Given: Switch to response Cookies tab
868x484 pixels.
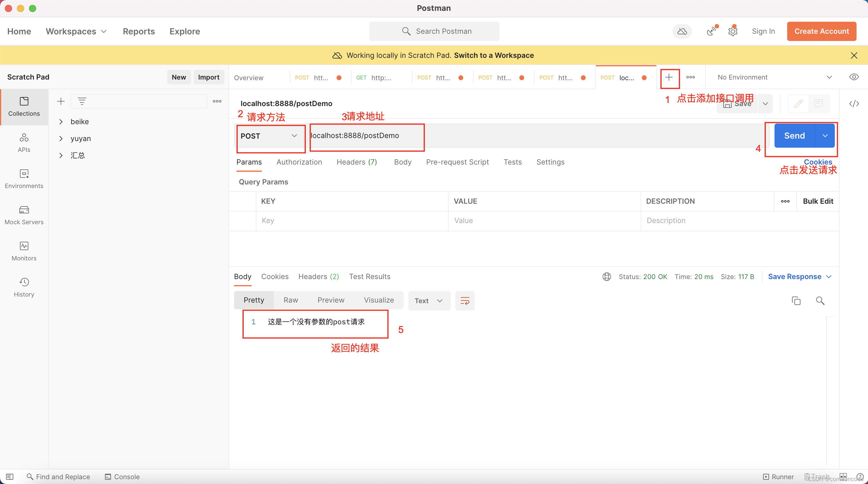Looking at the screenshot, I should pyautogui.click(x=275, y=277).
